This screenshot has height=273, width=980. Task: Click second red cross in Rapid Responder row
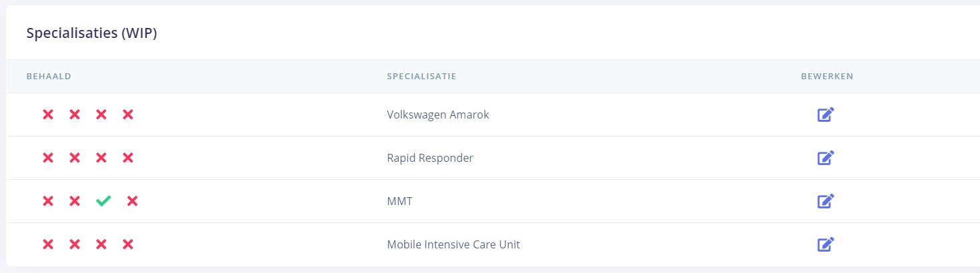[x=75, y=158]
